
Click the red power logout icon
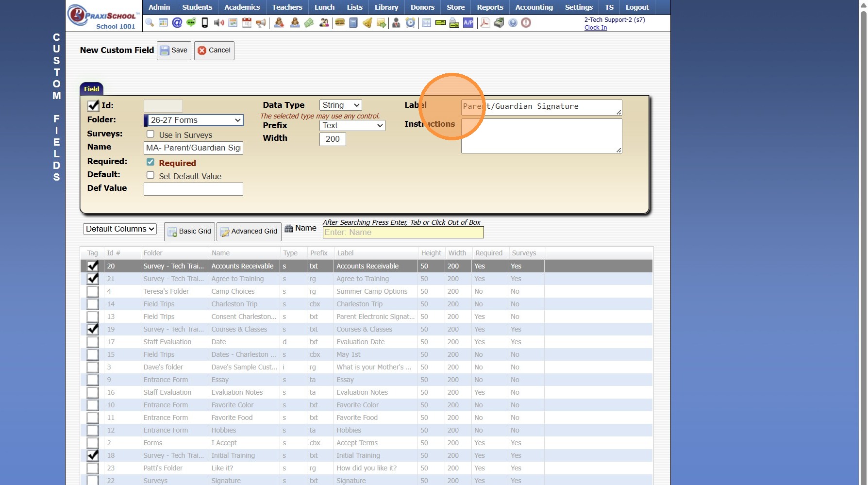coord(526,23)
